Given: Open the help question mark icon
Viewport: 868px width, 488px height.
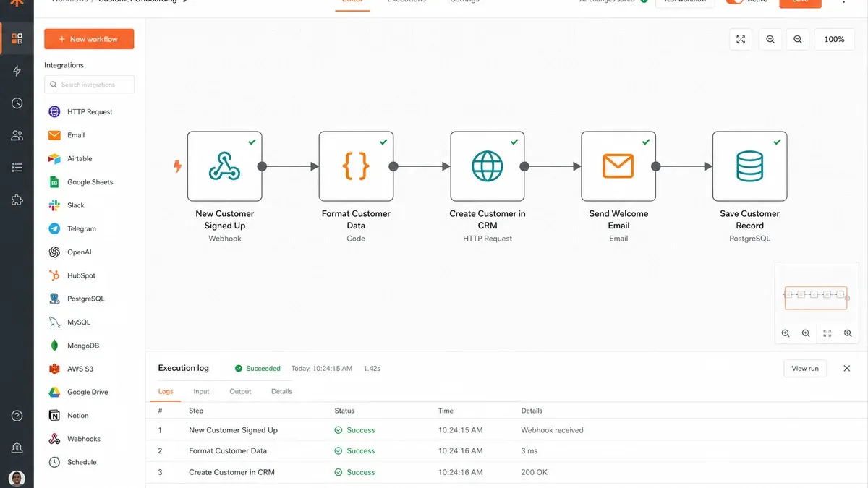Looking at the screenshot, I should (x=17, y=416).
